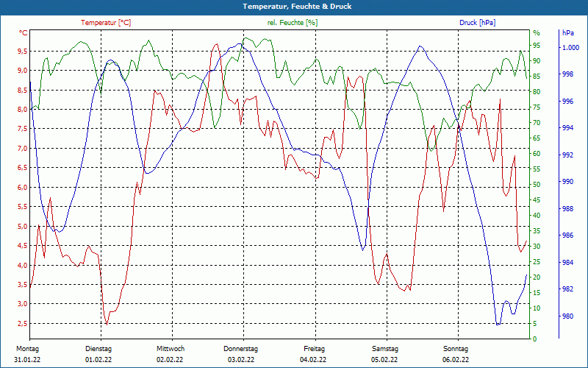Click the '7,0' temperature axis value

(22, 149)
